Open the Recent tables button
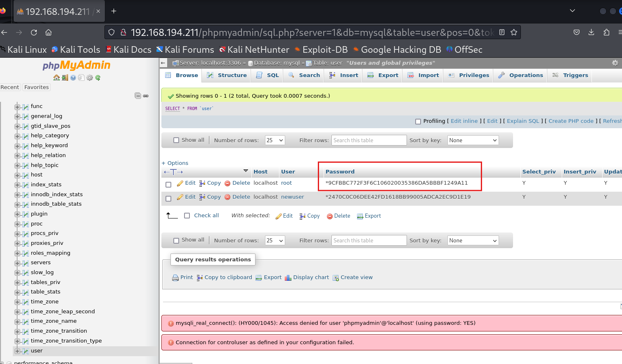Viewport: 622px width, 364px height. click(10, 87)
